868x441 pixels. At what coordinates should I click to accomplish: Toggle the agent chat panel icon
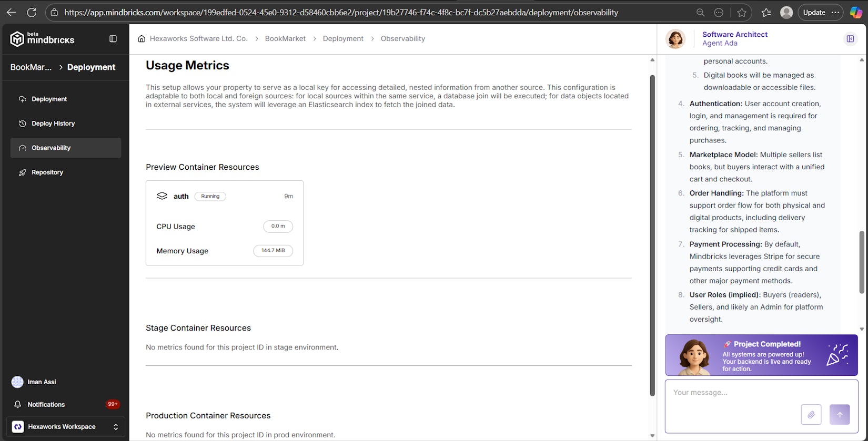[x=850, y=39]
